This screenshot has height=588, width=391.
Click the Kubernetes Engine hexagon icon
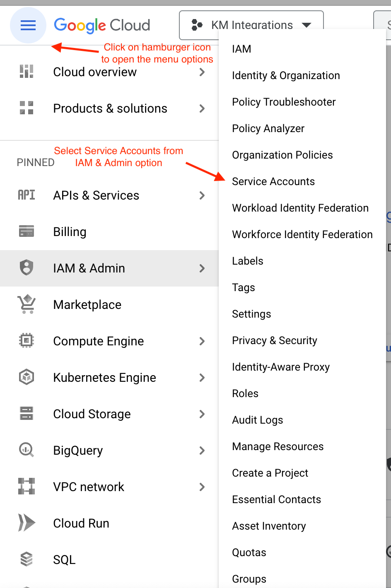click(x=27, y=377)
